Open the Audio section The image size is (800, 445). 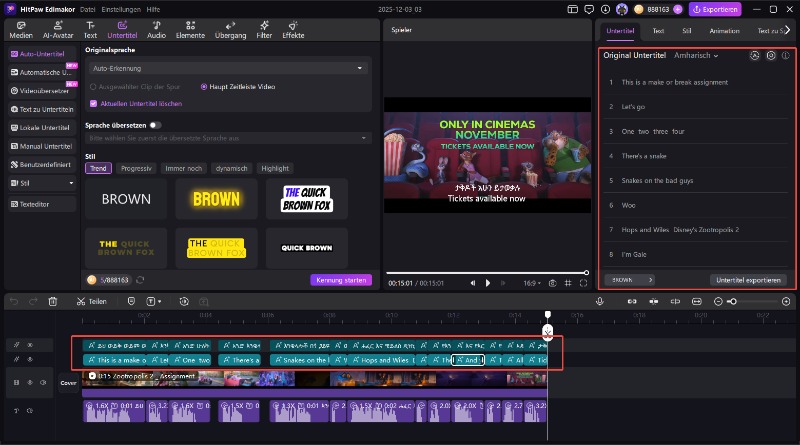coord(156,30)
